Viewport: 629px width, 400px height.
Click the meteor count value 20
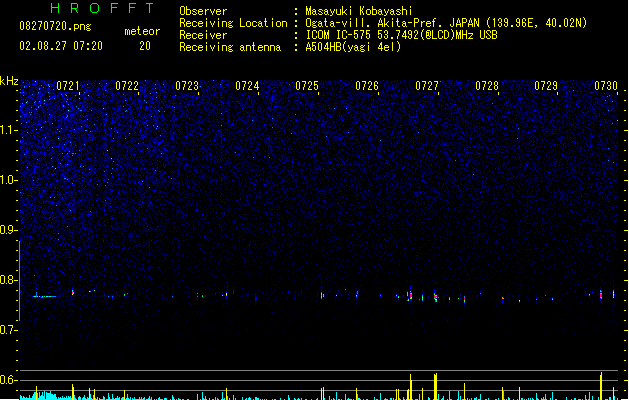point(145,46)
